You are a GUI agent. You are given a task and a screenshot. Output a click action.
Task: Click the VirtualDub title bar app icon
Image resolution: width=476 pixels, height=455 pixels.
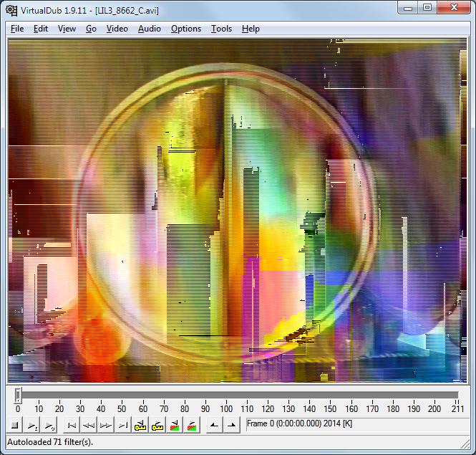pyautogui.click(x=11, y=11)
